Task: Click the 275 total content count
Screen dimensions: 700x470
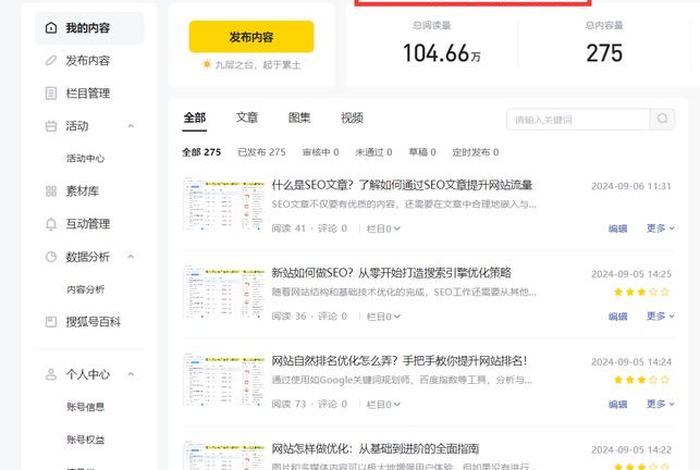Action: click(604, 53)
